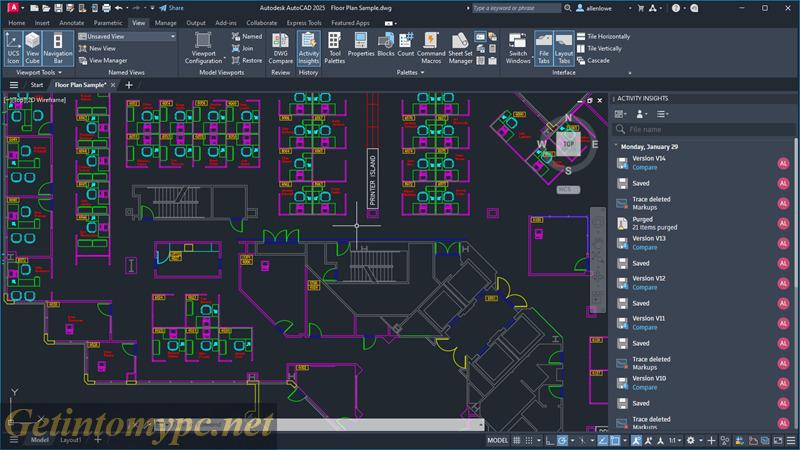800x450 pixels.
Task: Select the Start file tab
Action: click(x=36, y=85)
